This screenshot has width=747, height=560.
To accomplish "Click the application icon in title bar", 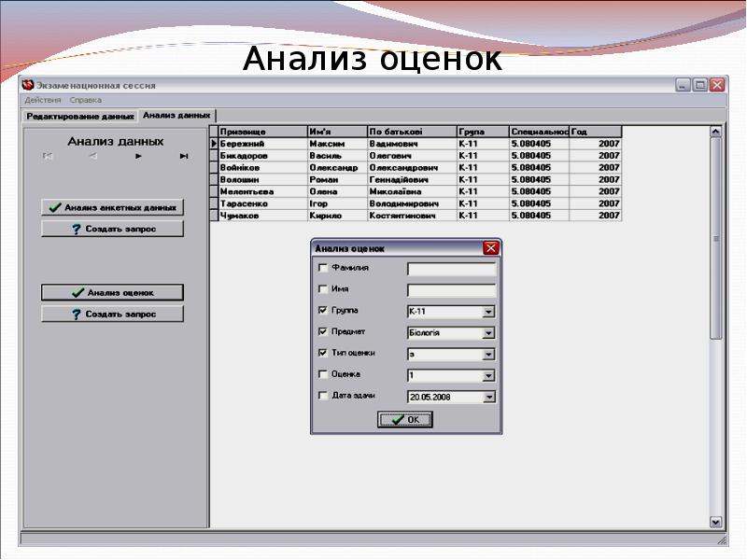I will click(27, 85).
